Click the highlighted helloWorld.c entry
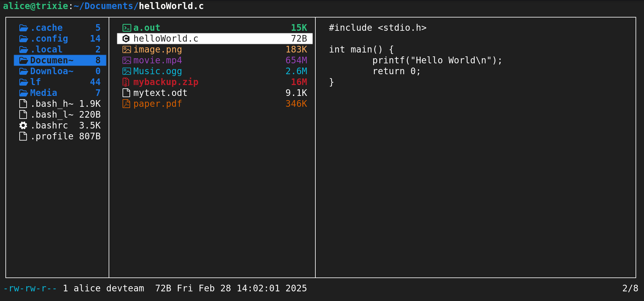Viewport: 644px width, 301px height. (x=166, y=38)
